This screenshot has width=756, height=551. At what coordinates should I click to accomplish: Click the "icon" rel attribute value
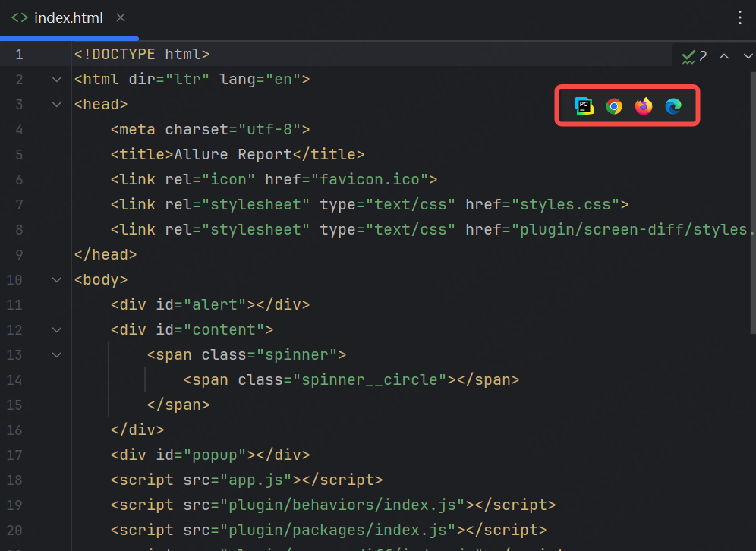228,180
